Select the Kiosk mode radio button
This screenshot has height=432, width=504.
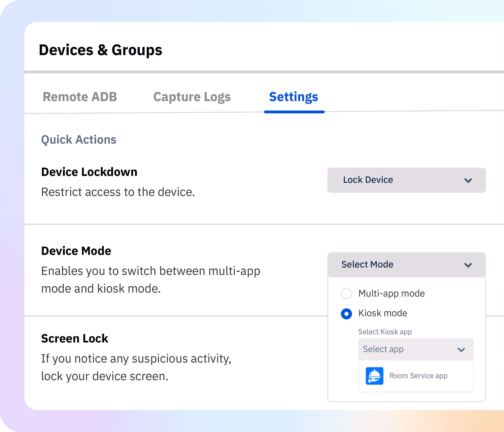(x=346, y=314)
